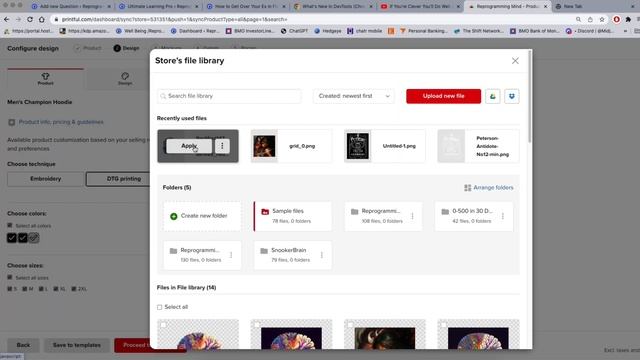Open options for the 0-500 in 30 D folder

[503, 216]
